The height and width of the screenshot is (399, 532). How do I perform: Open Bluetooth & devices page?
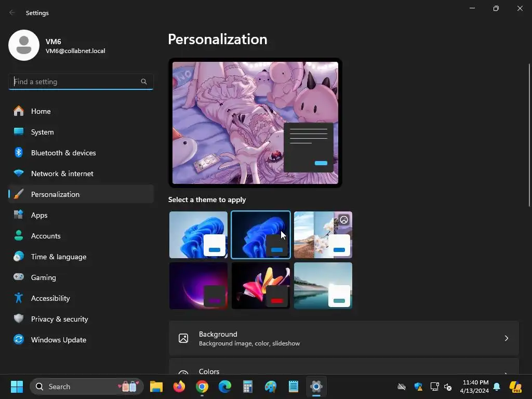click(x=81, y=152)
